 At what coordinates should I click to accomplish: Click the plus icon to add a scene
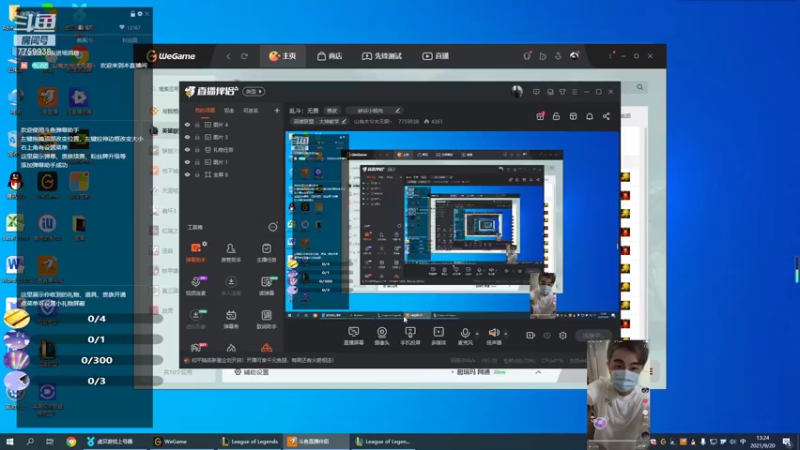277,110
